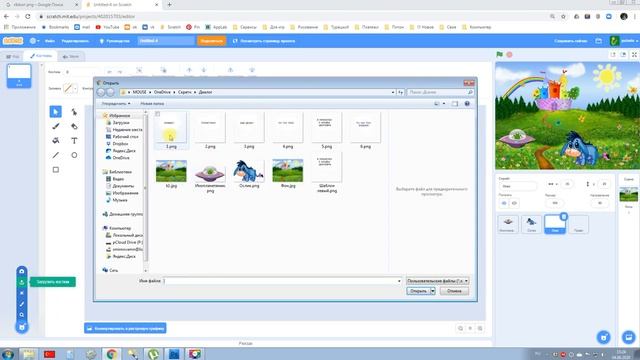This screenshot has height=360, width=640.
Task: Select the Eraser tool
Action: (x=74, y=126)
